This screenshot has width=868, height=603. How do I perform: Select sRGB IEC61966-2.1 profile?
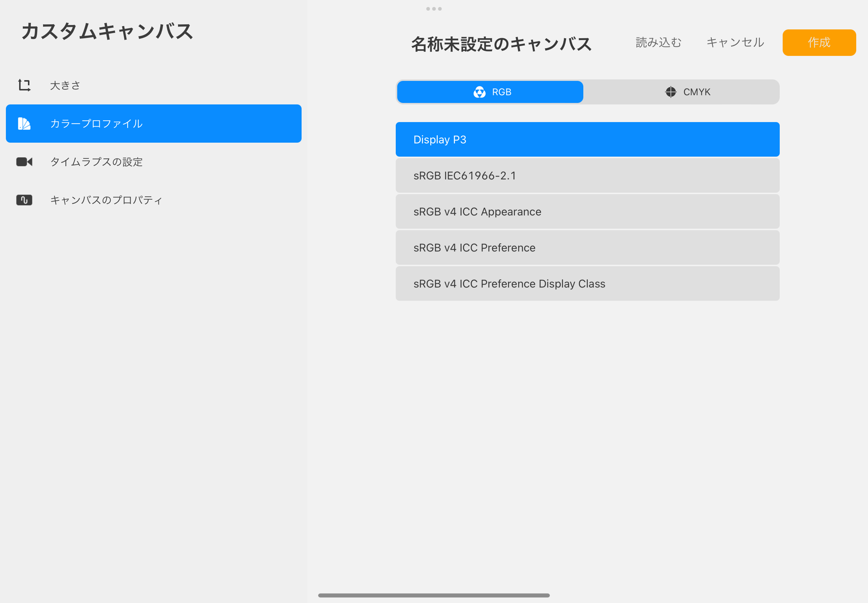click(587, 176)
